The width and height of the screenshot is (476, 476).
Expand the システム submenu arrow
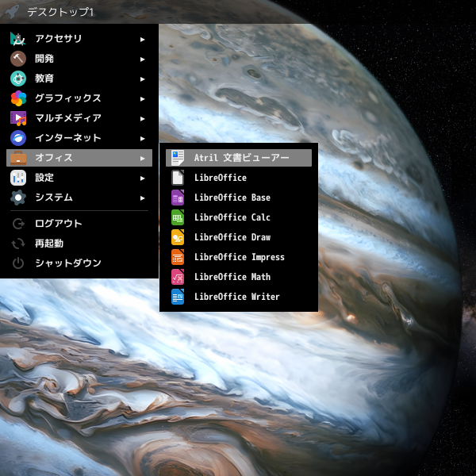tap(142, 198)
